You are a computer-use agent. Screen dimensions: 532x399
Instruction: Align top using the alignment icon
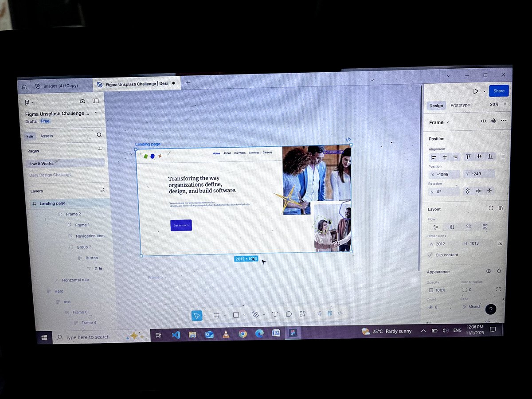coord(468,156)
